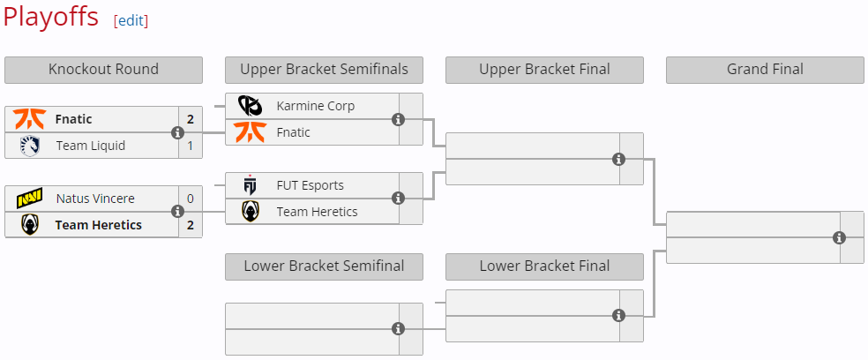Image resolution: width=868 pixels, height=360 pixels.
Task: Click the Team Liquid team name
Action: click(90, 146)
